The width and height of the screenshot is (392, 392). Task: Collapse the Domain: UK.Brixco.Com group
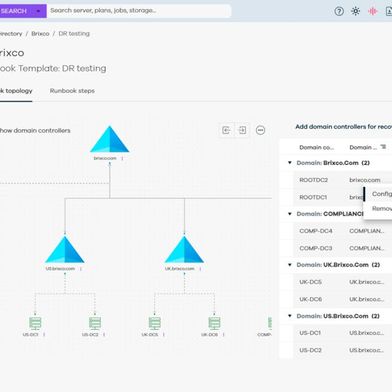290,265
